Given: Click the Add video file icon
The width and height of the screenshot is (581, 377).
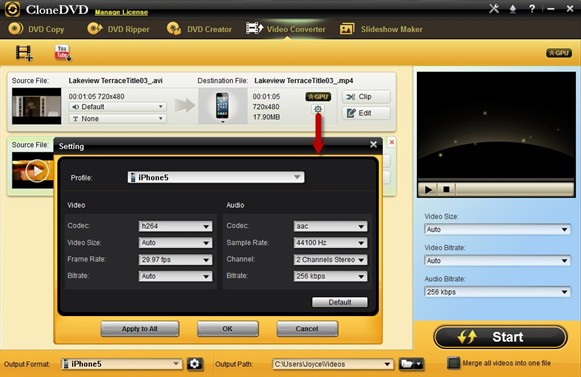Looking at the screenshot, I should pyautogui.click(x=24, y=53).
